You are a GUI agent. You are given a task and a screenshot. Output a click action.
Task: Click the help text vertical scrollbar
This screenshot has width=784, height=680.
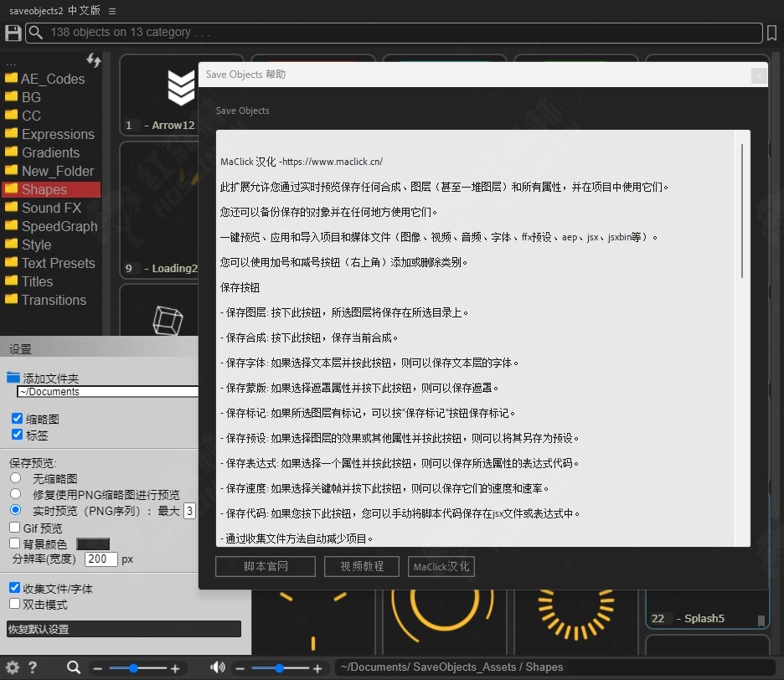tap(742, 211)
